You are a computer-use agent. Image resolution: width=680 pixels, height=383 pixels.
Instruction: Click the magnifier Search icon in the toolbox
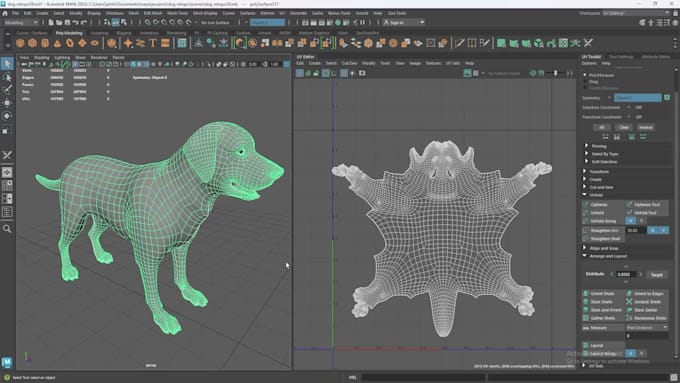point(7,229)
